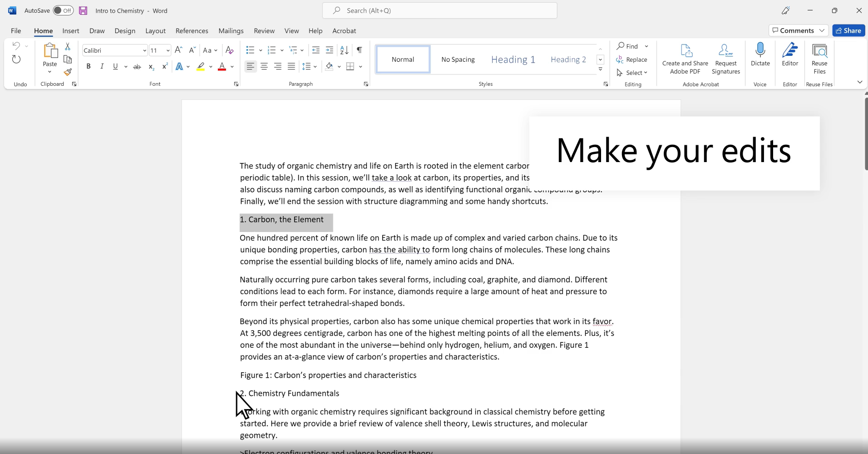Viewport: 868px width, 454px height.
Task: Click the Save icon in title bar
Action: click(x=83, y=10)
